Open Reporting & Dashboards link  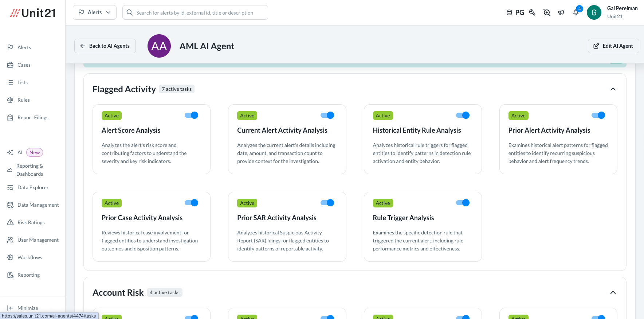[30, 170]
